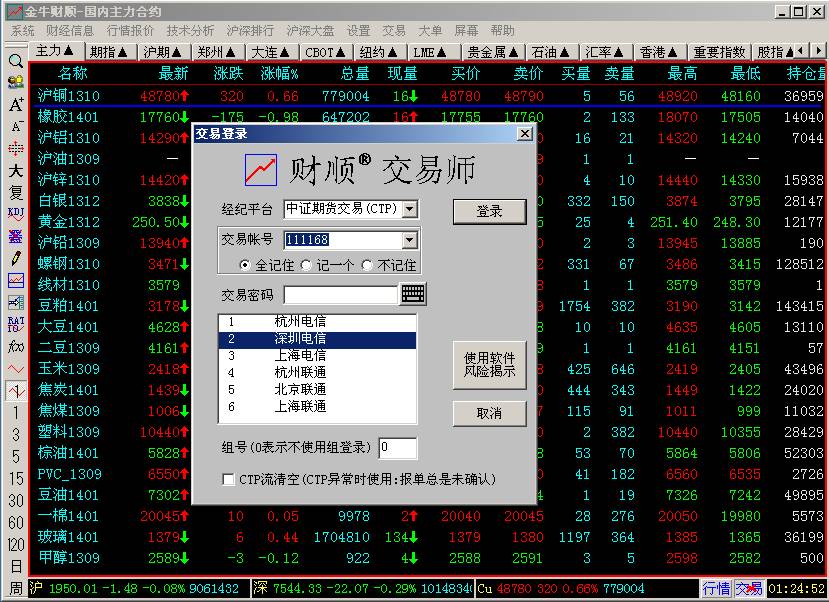Screen dimensions: 829x602
Task: Select the KDJ indicator icon
Action: (16, 214)
